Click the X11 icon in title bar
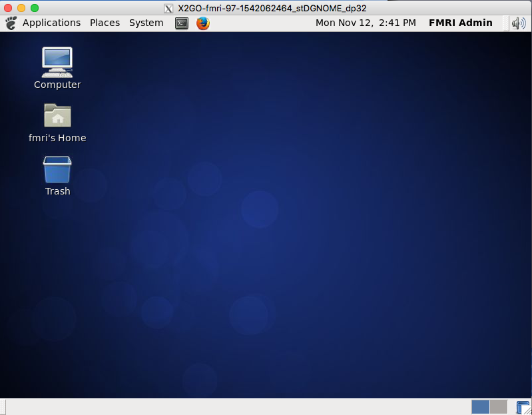The height and width of the screenshot is (415, 532). coord(168,9)
